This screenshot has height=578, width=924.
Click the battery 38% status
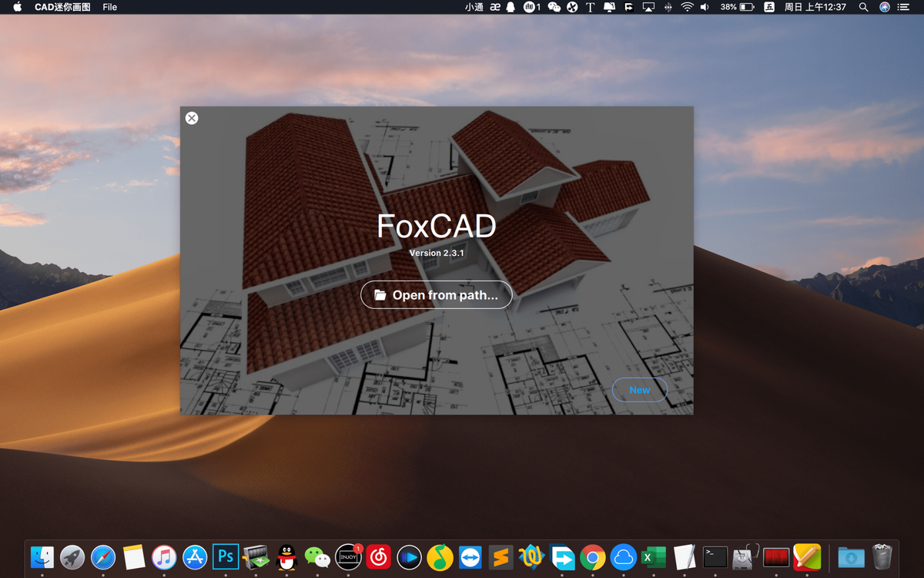[x=737, y=7]
